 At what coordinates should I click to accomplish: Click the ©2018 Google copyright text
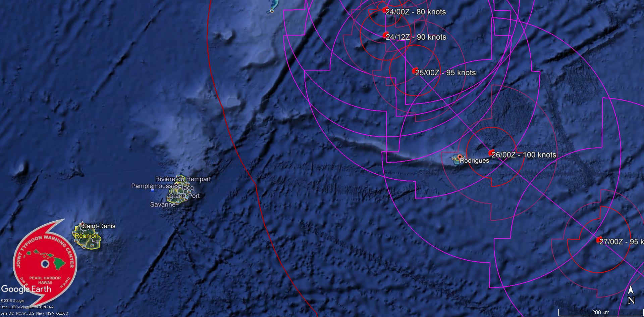[x=12, y=301]
